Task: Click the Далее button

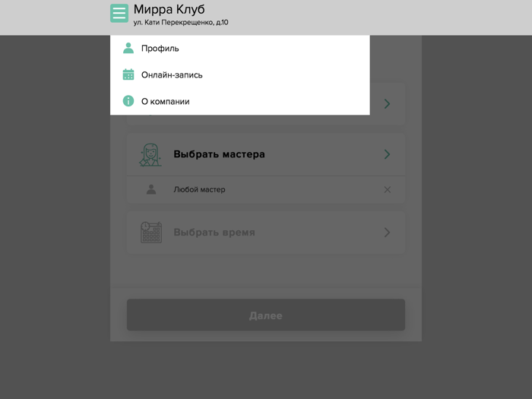Action: click(x=266, y=315)
